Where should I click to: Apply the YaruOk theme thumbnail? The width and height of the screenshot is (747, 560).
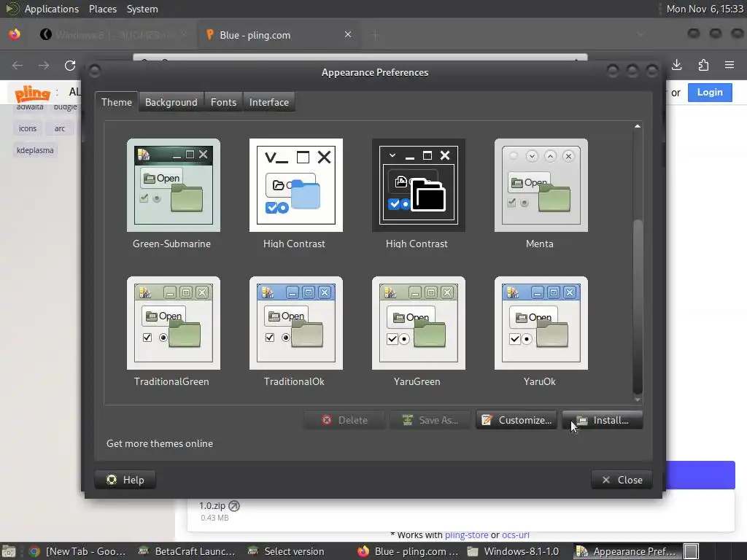(x=541, y=323)
